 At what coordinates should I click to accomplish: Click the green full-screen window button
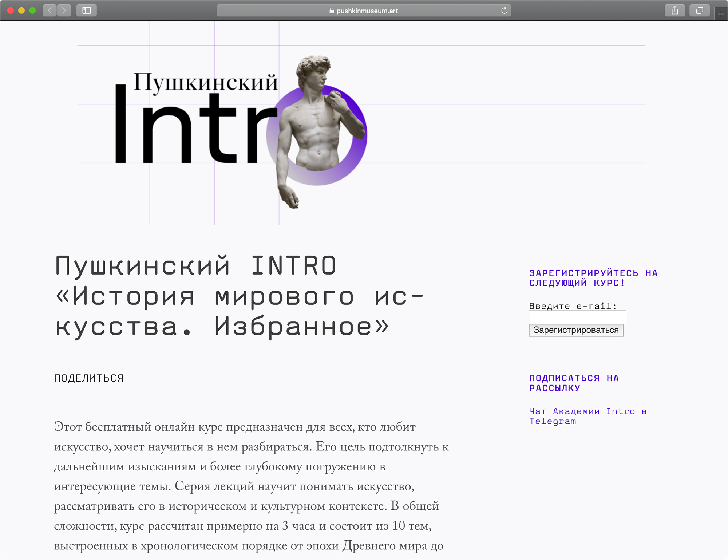(32, 11)
